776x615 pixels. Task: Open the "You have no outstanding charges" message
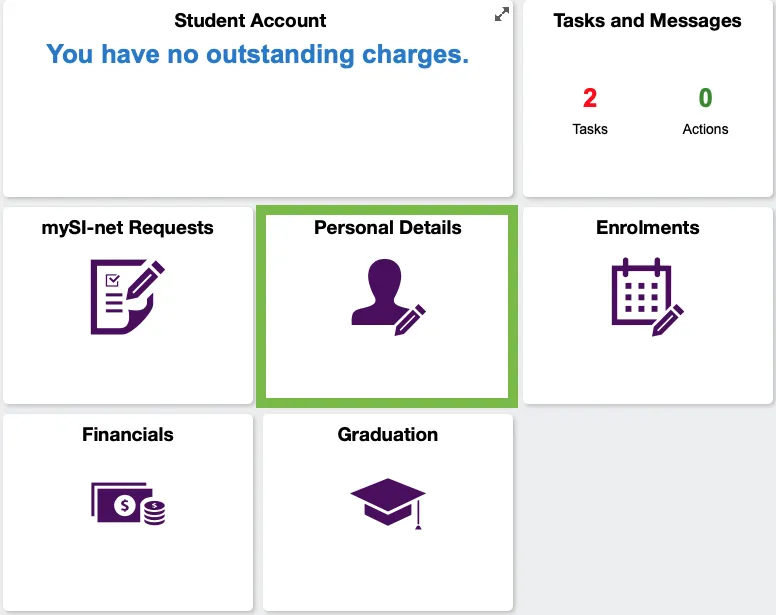click(257, 54)
